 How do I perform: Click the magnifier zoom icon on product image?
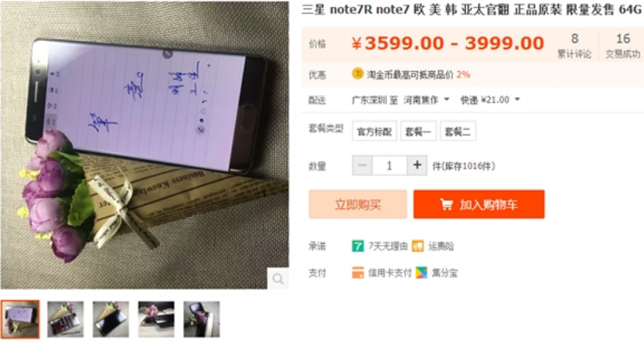click(x=278, y=279)
